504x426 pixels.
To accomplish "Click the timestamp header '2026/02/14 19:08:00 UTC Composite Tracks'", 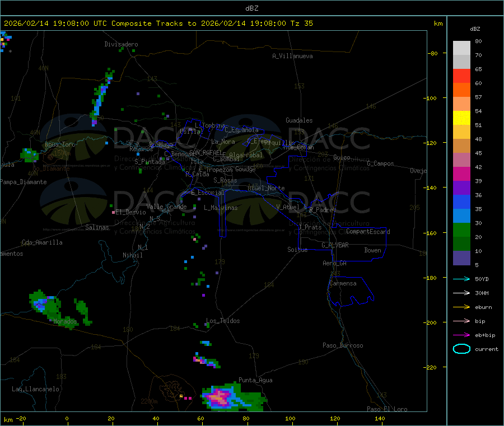I will [x=93, y=24].
